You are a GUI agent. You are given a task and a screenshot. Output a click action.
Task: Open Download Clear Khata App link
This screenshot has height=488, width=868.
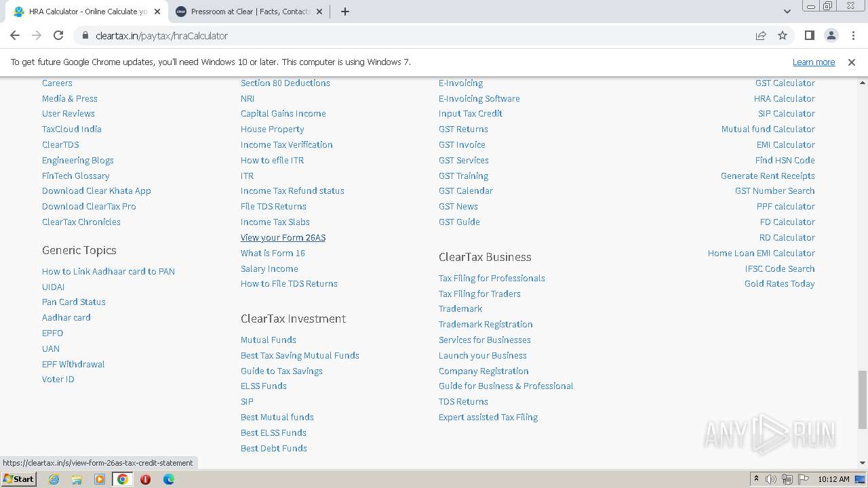point(96,190)
